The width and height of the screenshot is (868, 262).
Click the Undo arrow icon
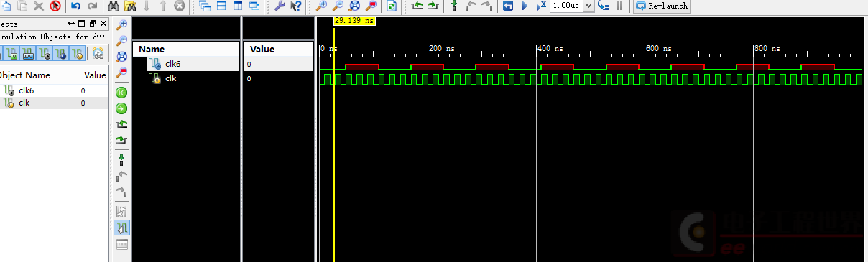(75, 6)
